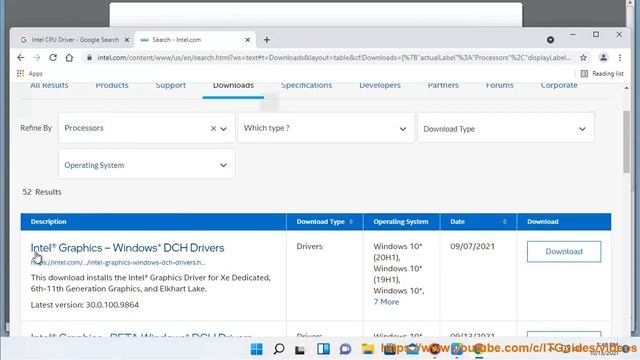Go back to the previous page

(20, 58)
